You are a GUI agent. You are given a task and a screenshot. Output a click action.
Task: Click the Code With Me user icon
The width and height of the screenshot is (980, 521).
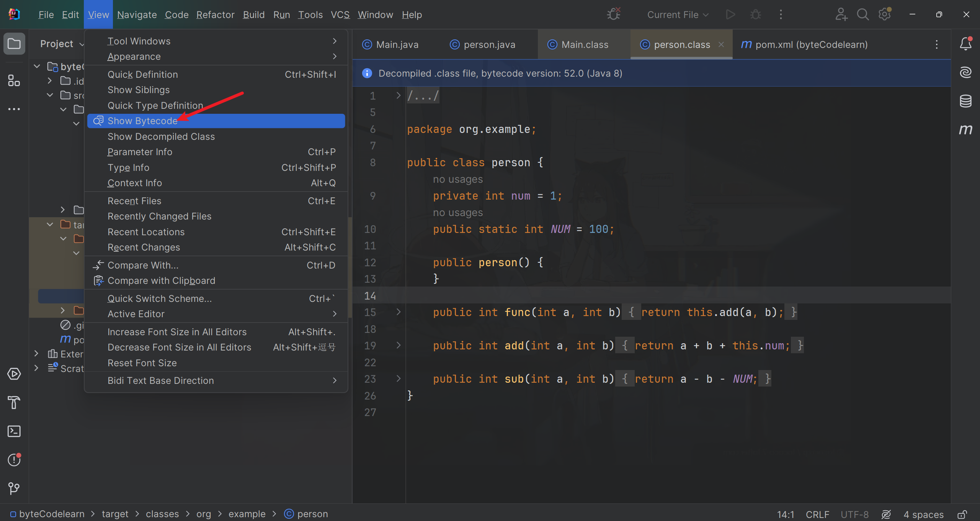pyautogui.click(x=841, y=15)
